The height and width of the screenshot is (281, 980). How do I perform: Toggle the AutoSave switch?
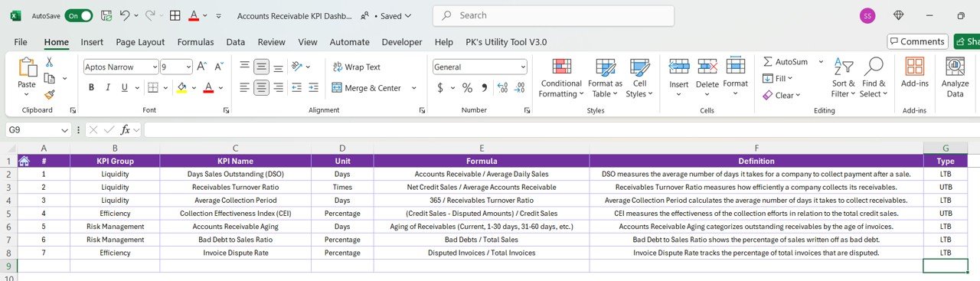tap(79, 15)
